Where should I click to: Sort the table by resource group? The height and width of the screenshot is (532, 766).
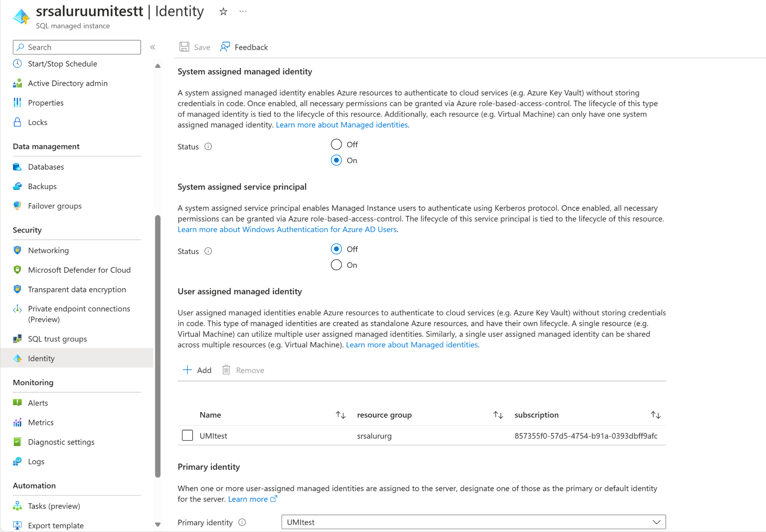click(x=498, y=415)
